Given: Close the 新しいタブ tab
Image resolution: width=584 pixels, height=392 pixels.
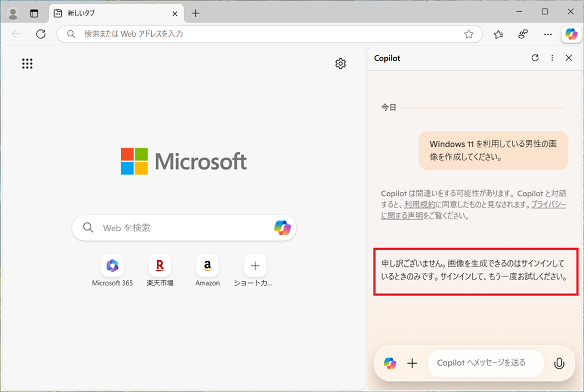Looking at the screenshot, I should coord(175,14).
